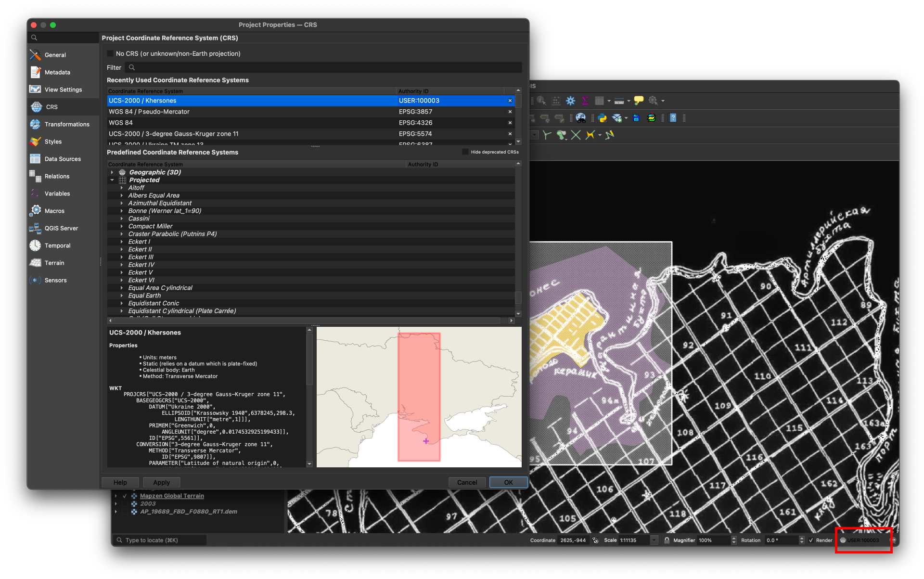Open the statistical summary sigma icon
Screen dimensions: 924x579
[x=585, y=101]
